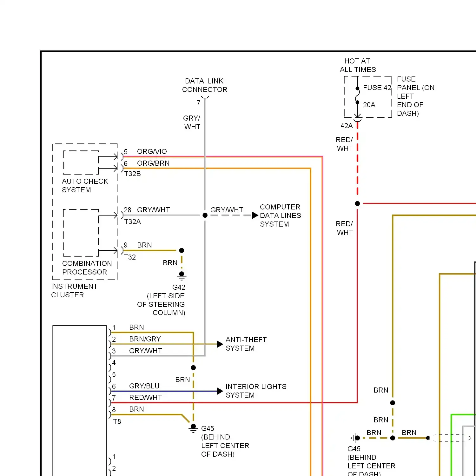Viewport: 476px width, 476px height.
Task: Click the COMPUTER DATA LINES SYSTEM label
Action: 280,215
